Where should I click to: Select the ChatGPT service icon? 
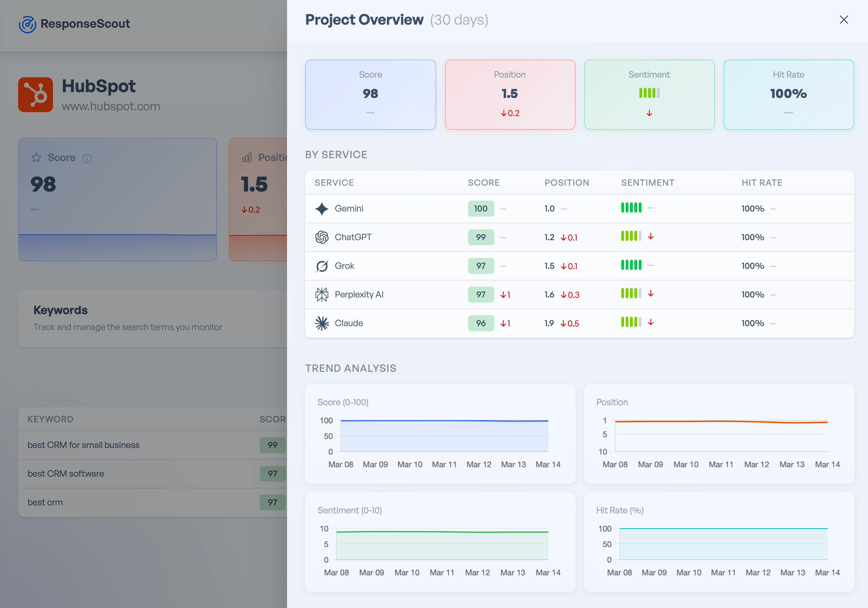[x=322, y=237]
